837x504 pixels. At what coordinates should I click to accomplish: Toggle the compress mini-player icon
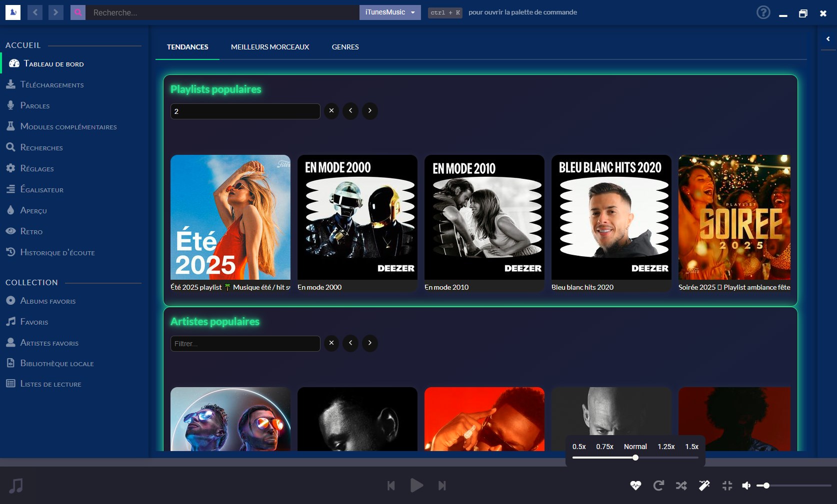tap(727, 485)
